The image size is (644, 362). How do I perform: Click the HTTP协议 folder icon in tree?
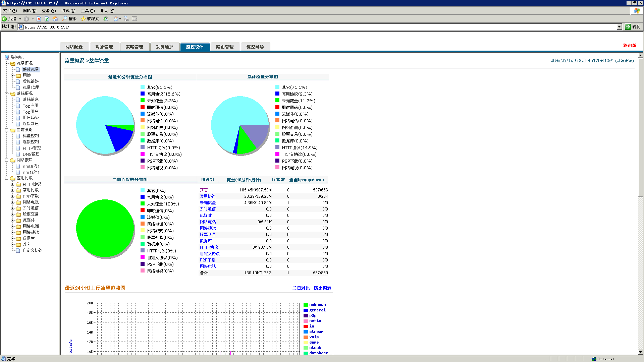[19, 184]
